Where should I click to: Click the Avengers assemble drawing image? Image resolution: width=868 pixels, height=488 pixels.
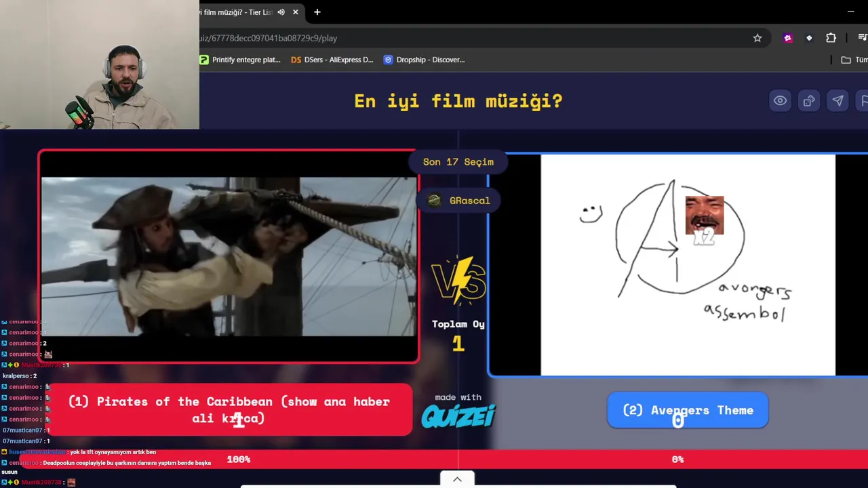pyautogui.click(x=688, y=265)
